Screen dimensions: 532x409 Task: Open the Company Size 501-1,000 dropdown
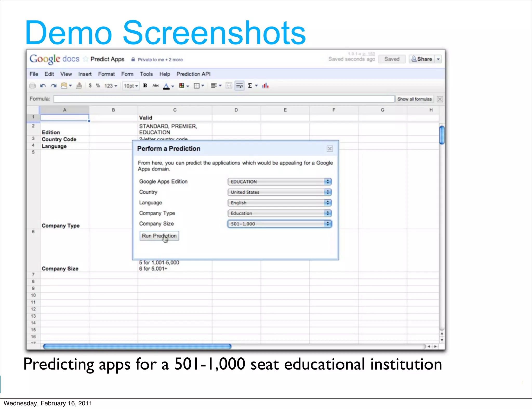pyautogui.click(x=280, y=224)
